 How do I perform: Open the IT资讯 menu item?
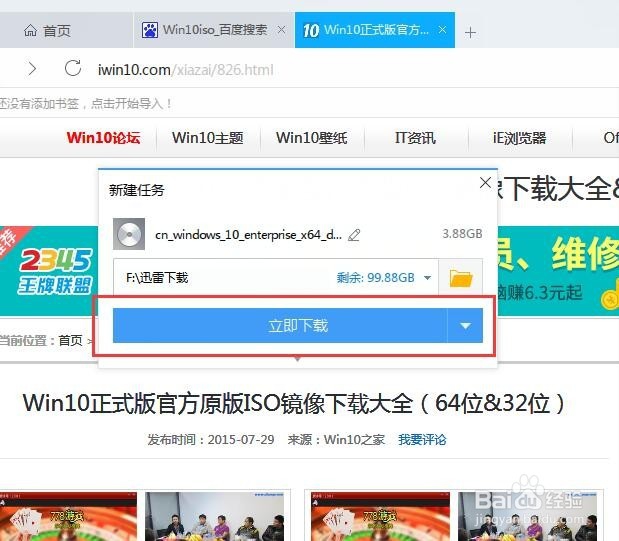(415, 138)
